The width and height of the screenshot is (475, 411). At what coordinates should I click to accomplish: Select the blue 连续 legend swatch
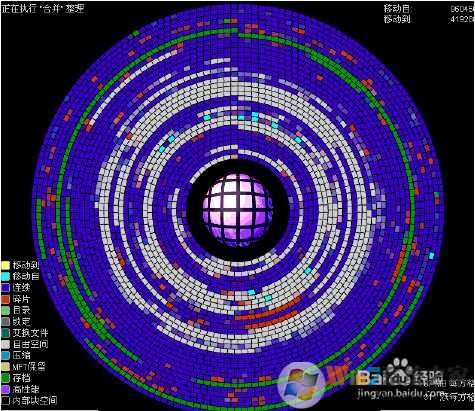[6, 288]
